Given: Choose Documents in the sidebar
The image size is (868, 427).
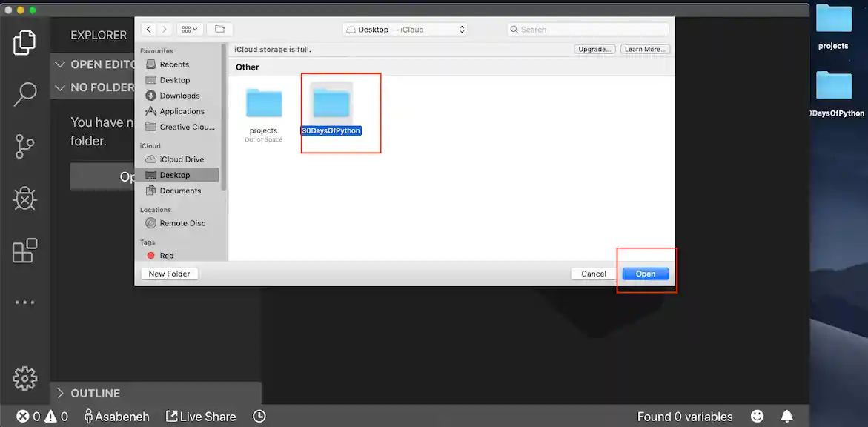Looking at the screenshot, I should pos(179,190).
